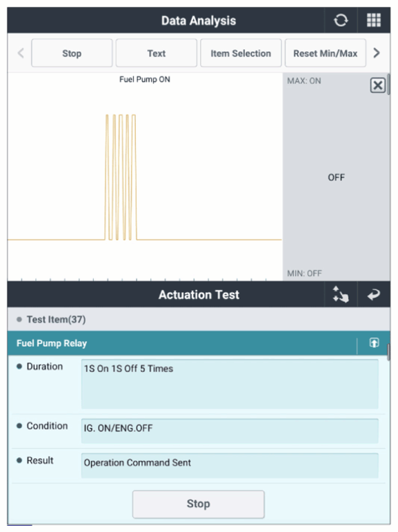This screenshot has width=398, height=532.
Task: Open the grid menu icon
Action: point(374,21)
